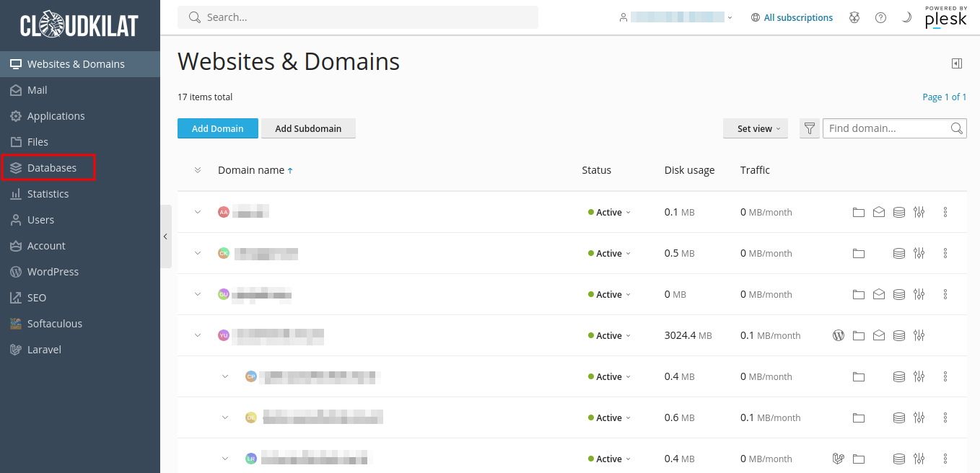980x473 pixels.
Task: Collapse the left navigation sidebar handle
Action: click(x=165, y=236)
